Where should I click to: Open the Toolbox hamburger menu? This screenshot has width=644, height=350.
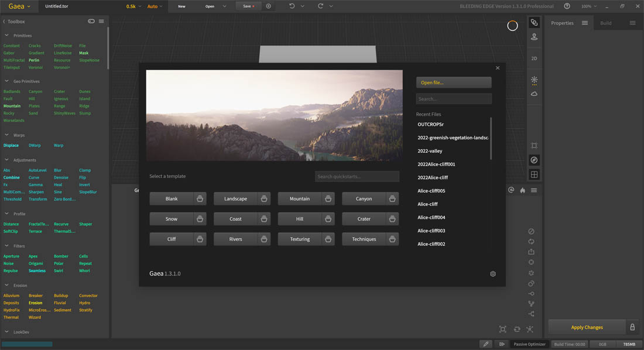101,21
